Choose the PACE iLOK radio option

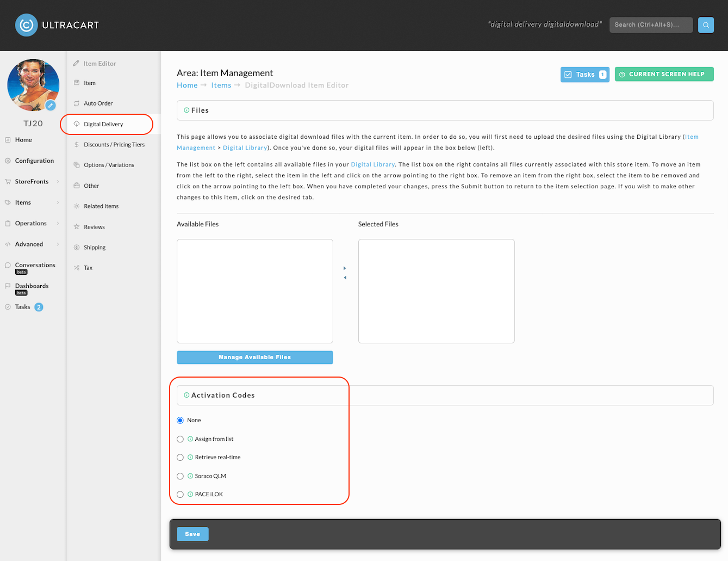(180, 495)
